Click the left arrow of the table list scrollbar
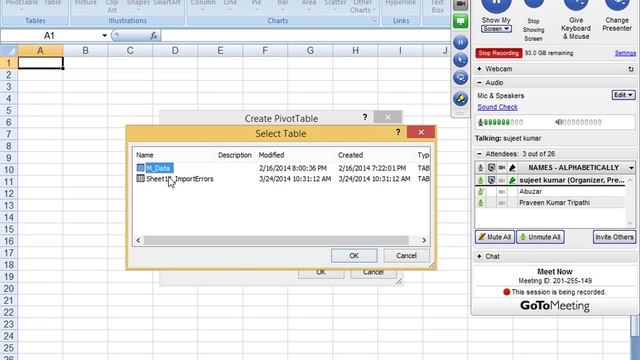 click(138, 240)
